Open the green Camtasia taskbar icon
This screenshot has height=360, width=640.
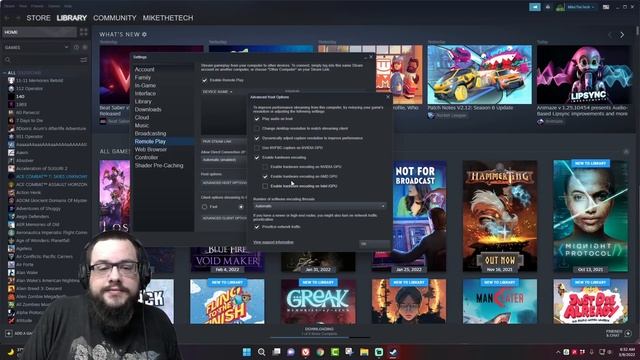coord(335,352)
